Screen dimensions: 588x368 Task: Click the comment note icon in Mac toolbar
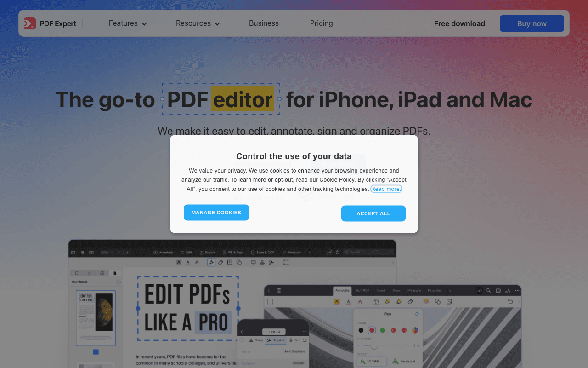coord(253,262)
